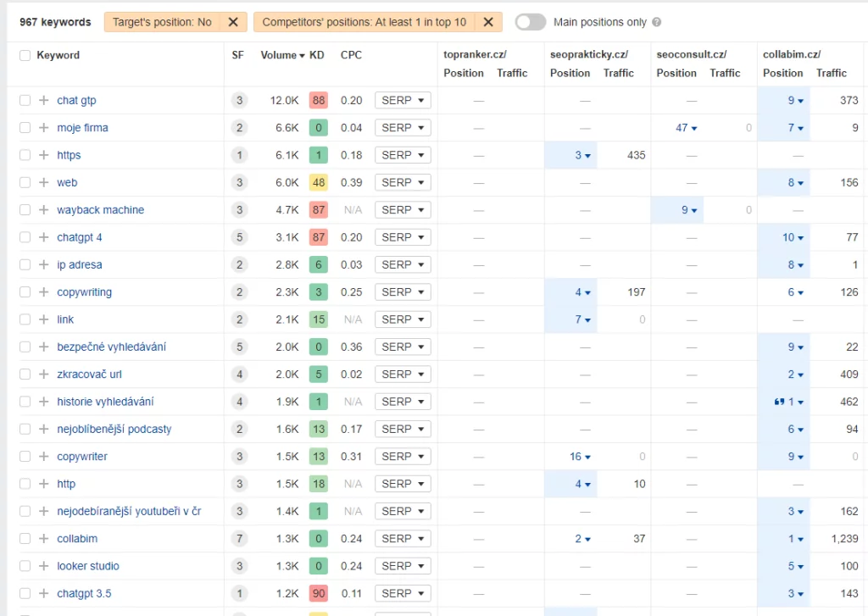Open the 'nejoblíbenější podcasty' keyword link
868x616 pixels.
114,429
